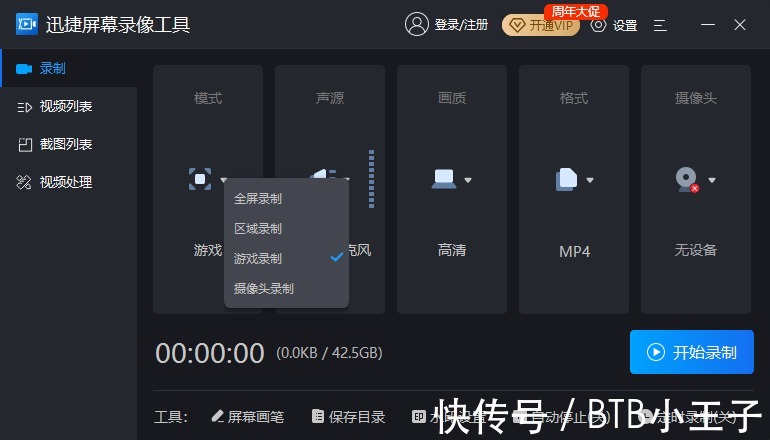Image resolution: width=770 pixels, height=440 pixels.
Task: Open the 保存目录 tool
Action: pyautogui.click(x=348, y=417)
